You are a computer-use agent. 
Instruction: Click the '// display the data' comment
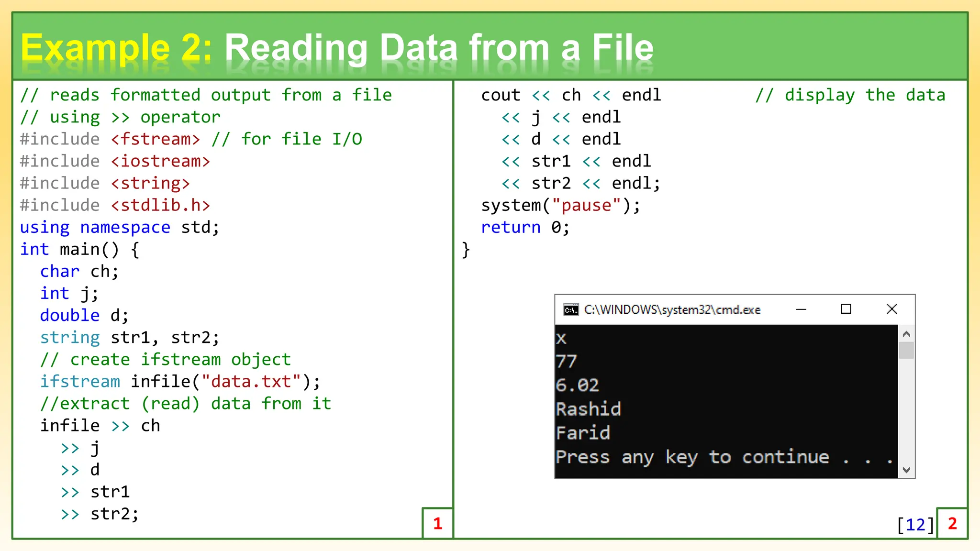850,95
